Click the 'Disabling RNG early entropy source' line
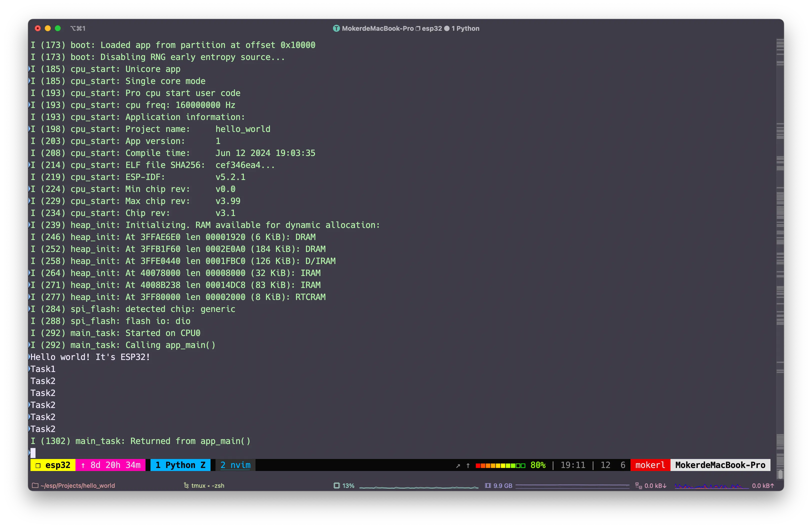This screenshot has height=528, width=812. pyautogui.click(x=157, y=57)
